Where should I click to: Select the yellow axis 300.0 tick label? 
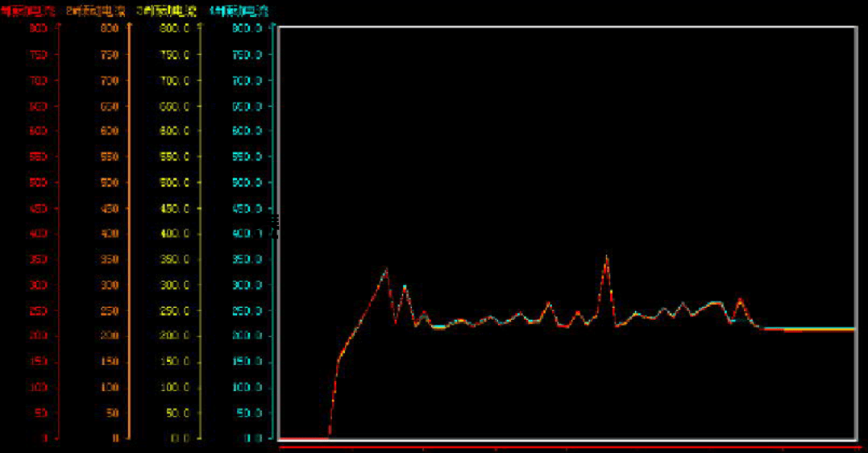tap(174, 285)
